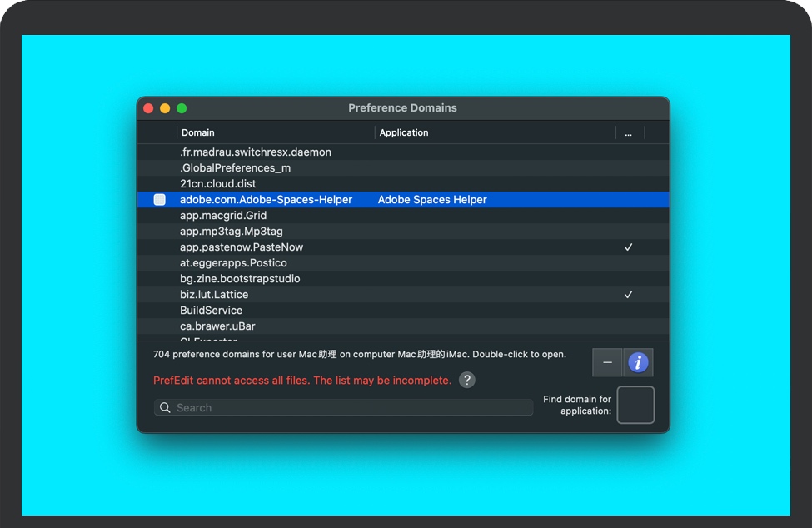This screenshot has width=812, height=528.
Task: Open help via the question mark icon
Action: pos(467,380)
